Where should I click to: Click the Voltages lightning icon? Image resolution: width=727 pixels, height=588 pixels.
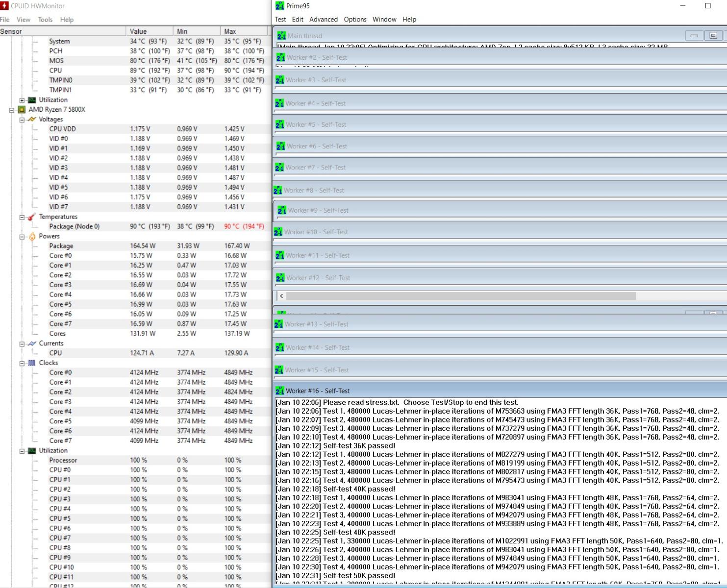[32, 119]
